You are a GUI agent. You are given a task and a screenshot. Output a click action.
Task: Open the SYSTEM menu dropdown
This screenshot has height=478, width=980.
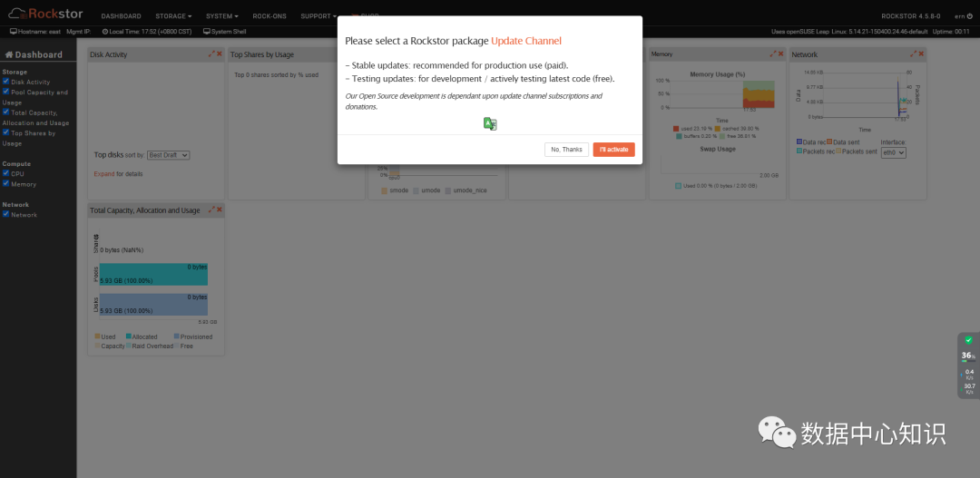[x=222, y=16]
